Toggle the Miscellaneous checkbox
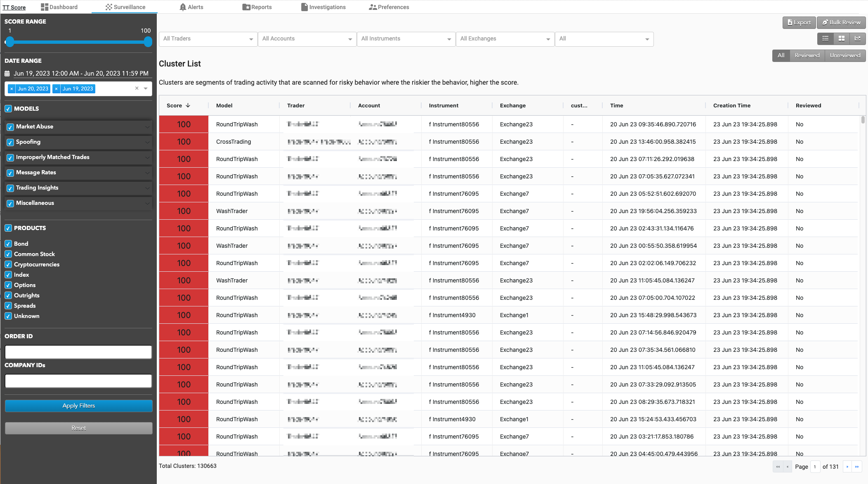The height and width of the screenshot is (484, 868). pos(10,204)
